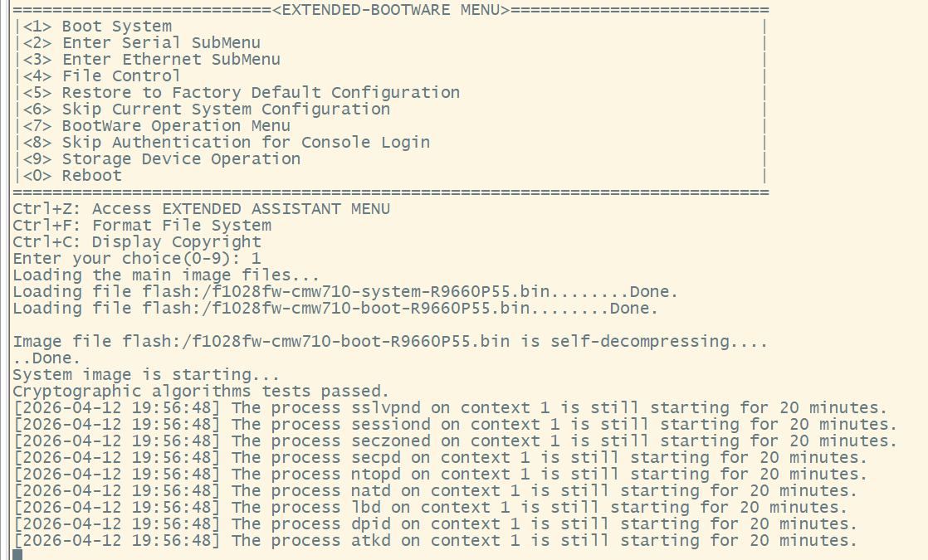This screenshot has width=928, height=560.
Task: Click the "<2> Enter Serial SubMenu" entry
Action: pos(141,43)
